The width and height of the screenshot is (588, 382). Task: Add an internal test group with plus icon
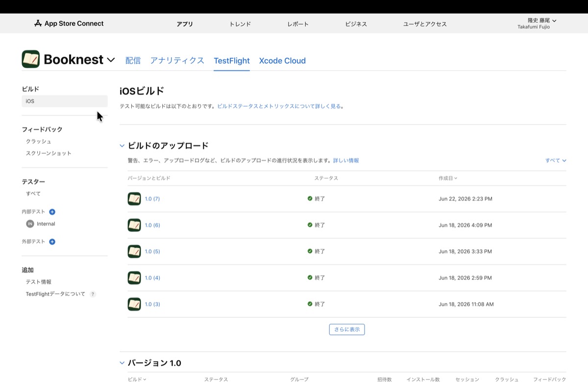coord(52,212)
